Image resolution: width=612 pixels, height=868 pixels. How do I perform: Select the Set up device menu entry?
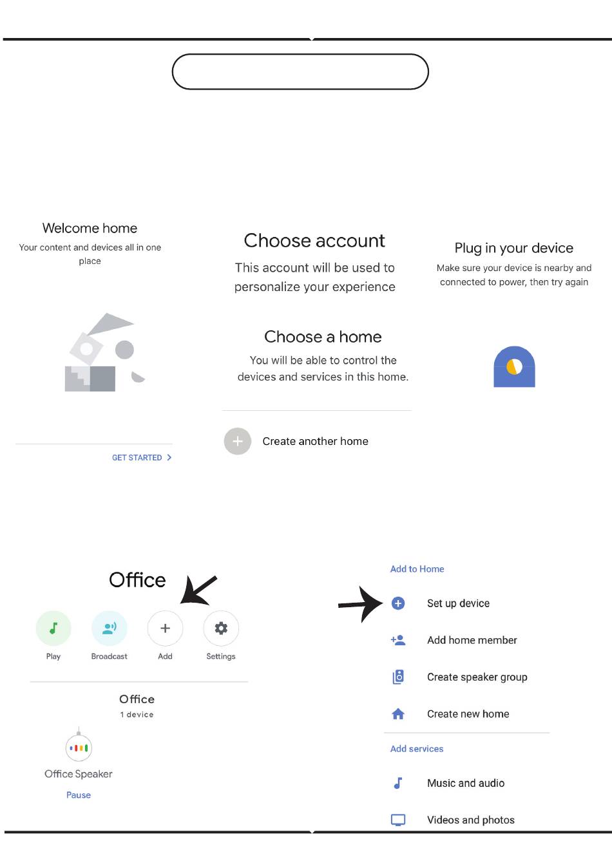pos(458,603)
